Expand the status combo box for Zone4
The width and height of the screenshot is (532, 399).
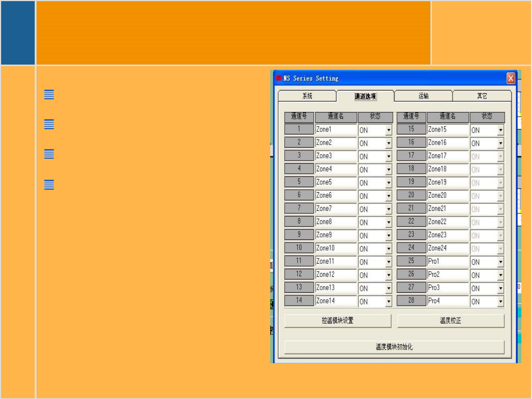coord(388,170)
